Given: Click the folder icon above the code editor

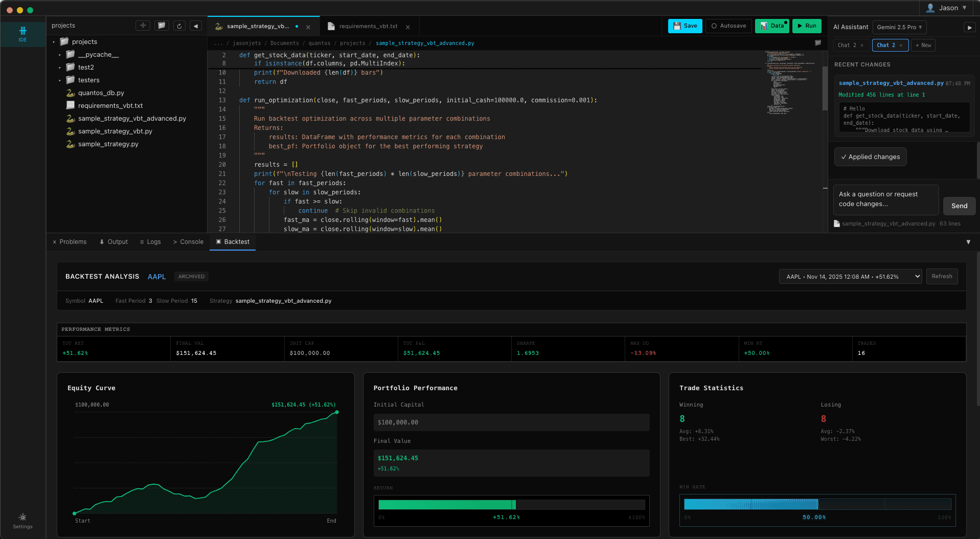Looking at the screenshot, I should [818, 43].
